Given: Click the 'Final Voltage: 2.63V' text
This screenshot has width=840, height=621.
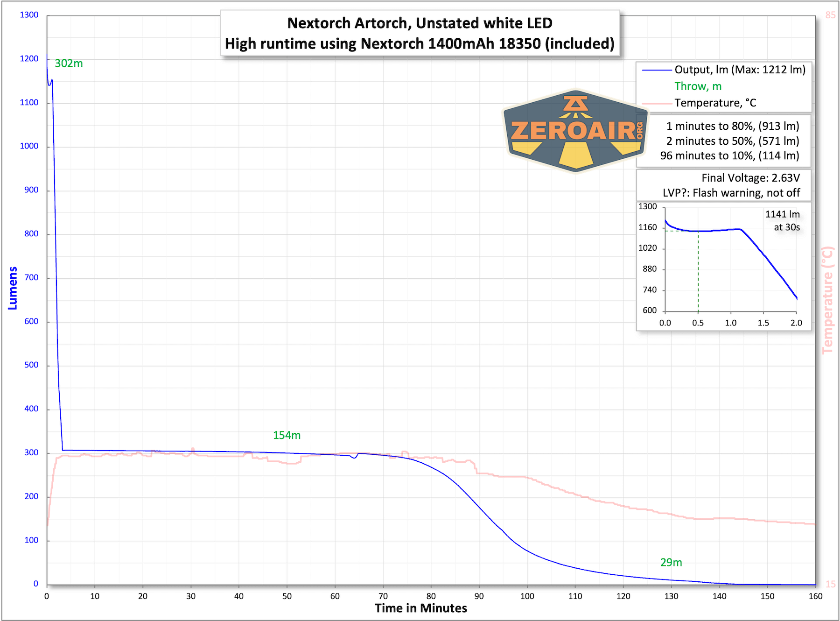Looking at the screenshot, I should tap(750, 178).
